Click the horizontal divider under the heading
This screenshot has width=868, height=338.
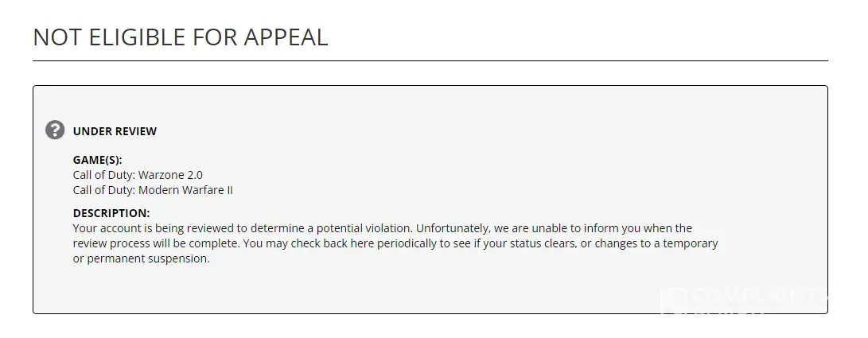430,60
